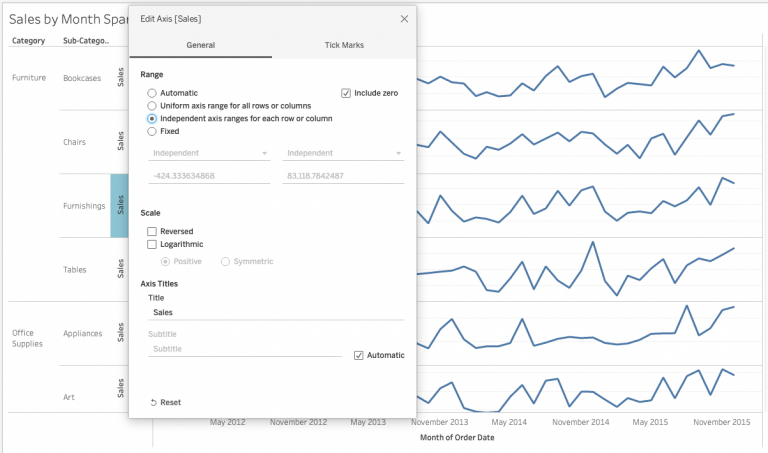Screen dimensions: 768x453
Task: Enable the Reversed scale checkbox
Action: pyautogui.click(x=152, y=231)
